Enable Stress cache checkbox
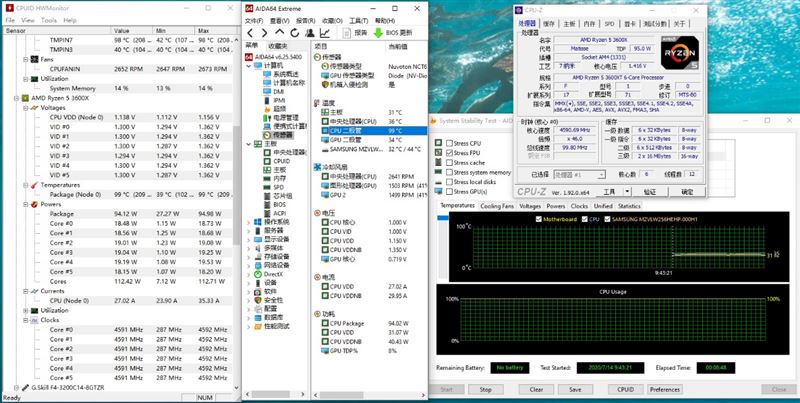This screenshot has height=403, width=800. pos(449,163)
